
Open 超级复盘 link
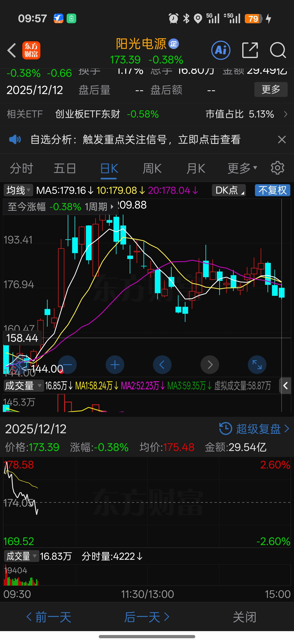click(x=259, y=429)
